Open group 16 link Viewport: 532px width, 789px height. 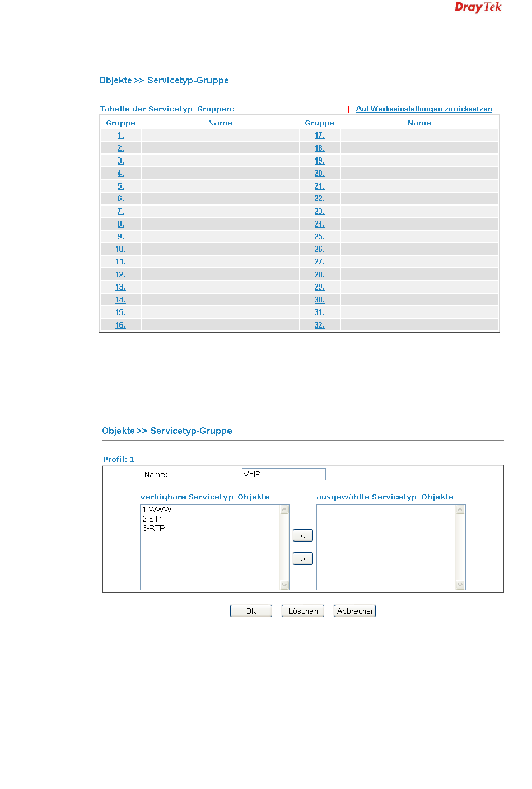(x=120, y=325)
